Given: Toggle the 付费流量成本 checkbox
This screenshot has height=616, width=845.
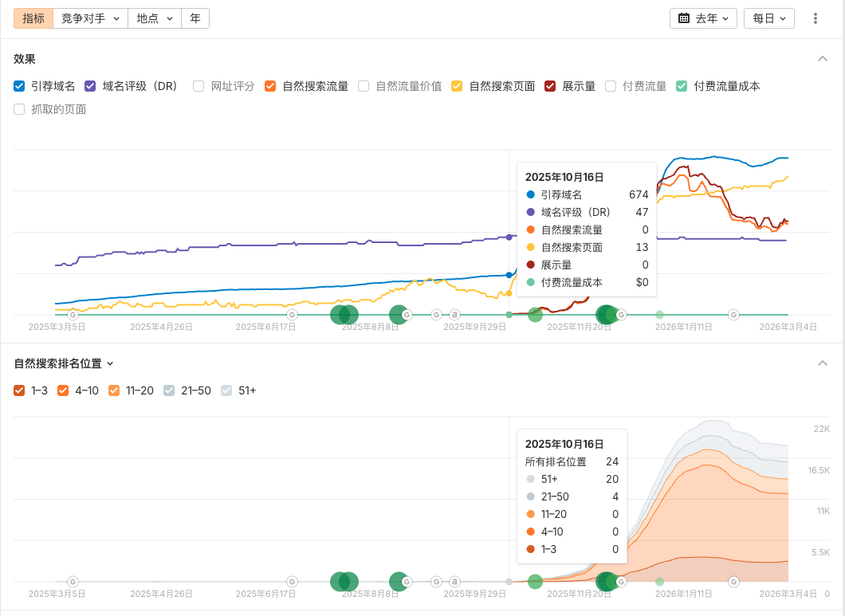Looking at the screenshot, I should [681, 86].
